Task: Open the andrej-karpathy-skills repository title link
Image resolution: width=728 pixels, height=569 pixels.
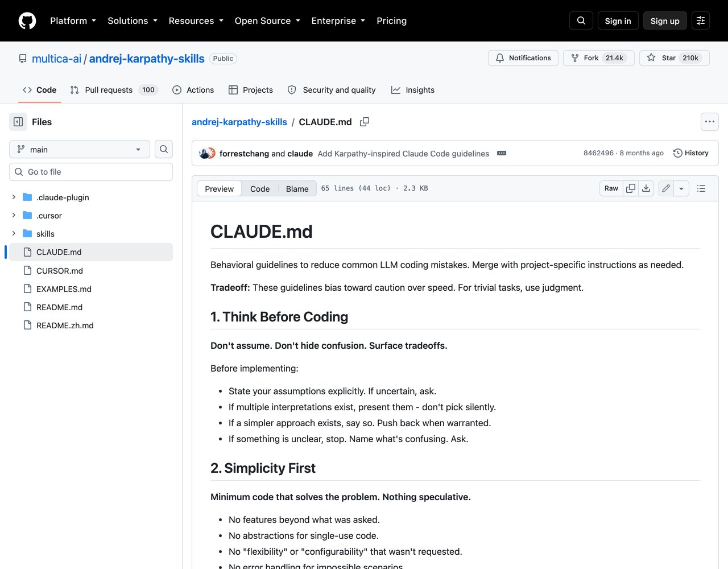Action: click(147, 59)
